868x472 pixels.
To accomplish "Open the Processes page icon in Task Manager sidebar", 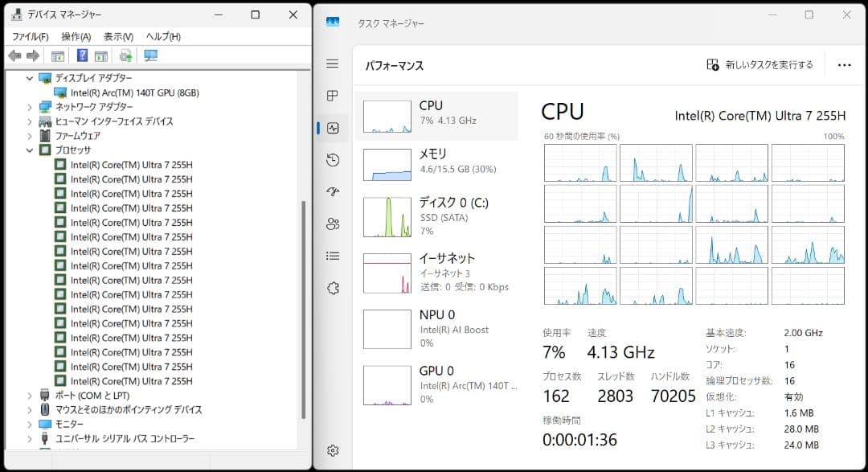I will [x=333, y=96].
